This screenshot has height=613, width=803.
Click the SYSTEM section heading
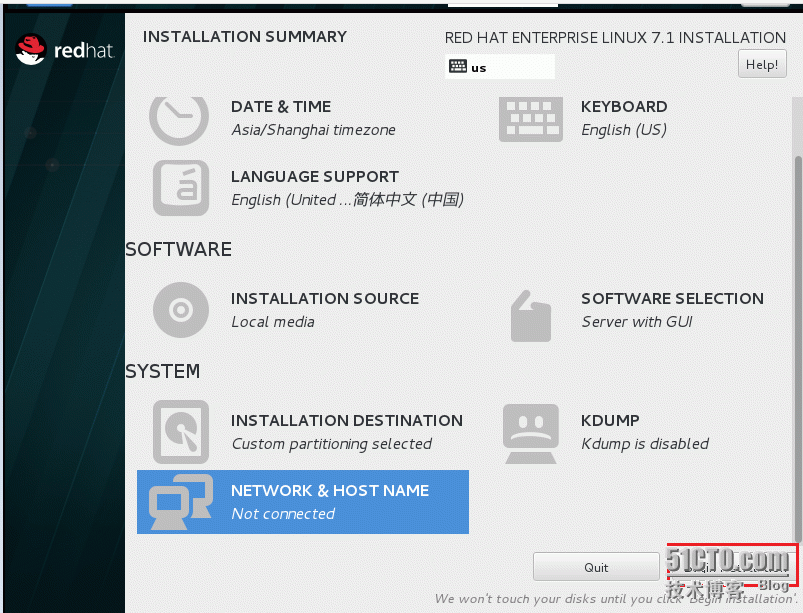click(x=163, y=371)
